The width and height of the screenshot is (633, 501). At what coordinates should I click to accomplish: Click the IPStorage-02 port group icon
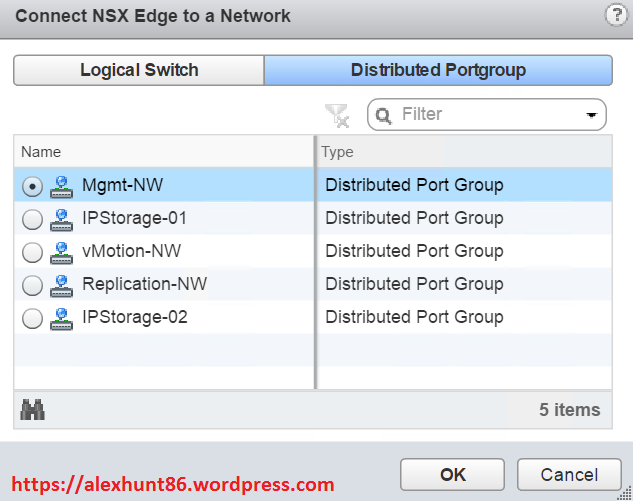[62, 318]
